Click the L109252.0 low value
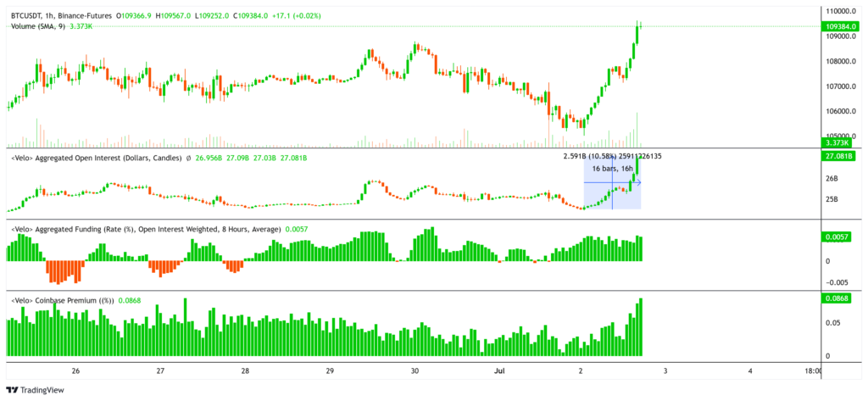Viewport: 868px width, 401px height. click(213, 16)
